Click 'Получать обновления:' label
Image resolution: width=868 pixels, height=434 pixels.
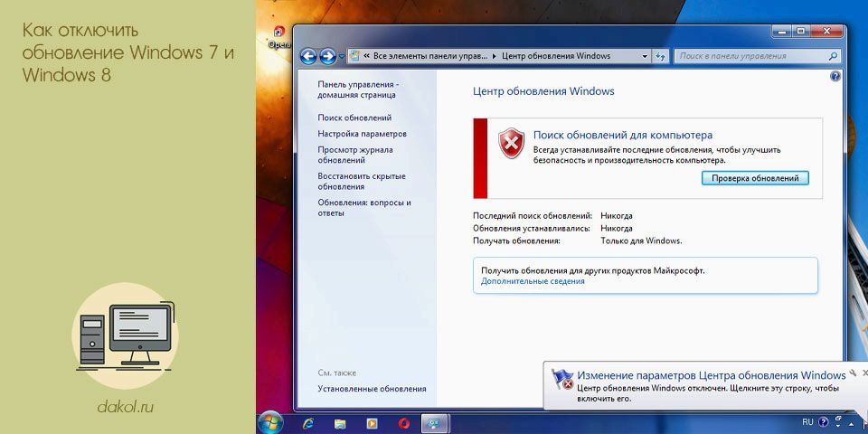(516, 241)
